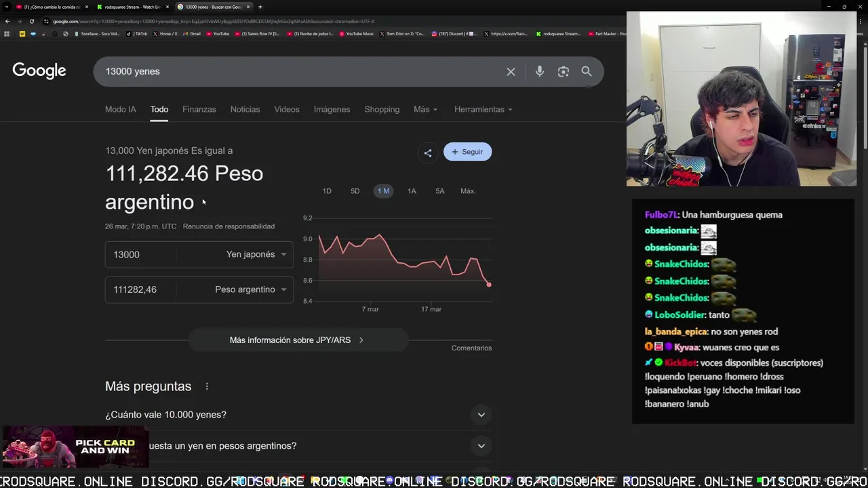Screen dimensions: 868x488
Task: Set chart range to 1D
Action: coord(327,191)
